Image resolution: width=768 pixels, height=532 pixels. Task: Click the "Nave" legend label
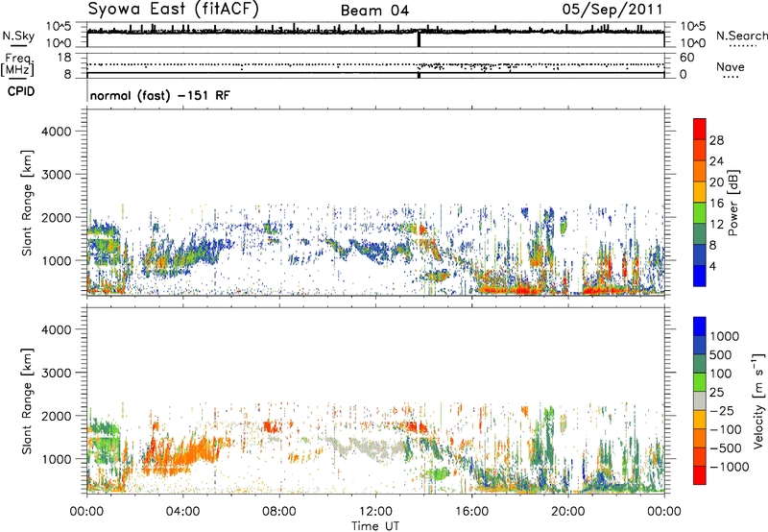click(x=731, y=67)
